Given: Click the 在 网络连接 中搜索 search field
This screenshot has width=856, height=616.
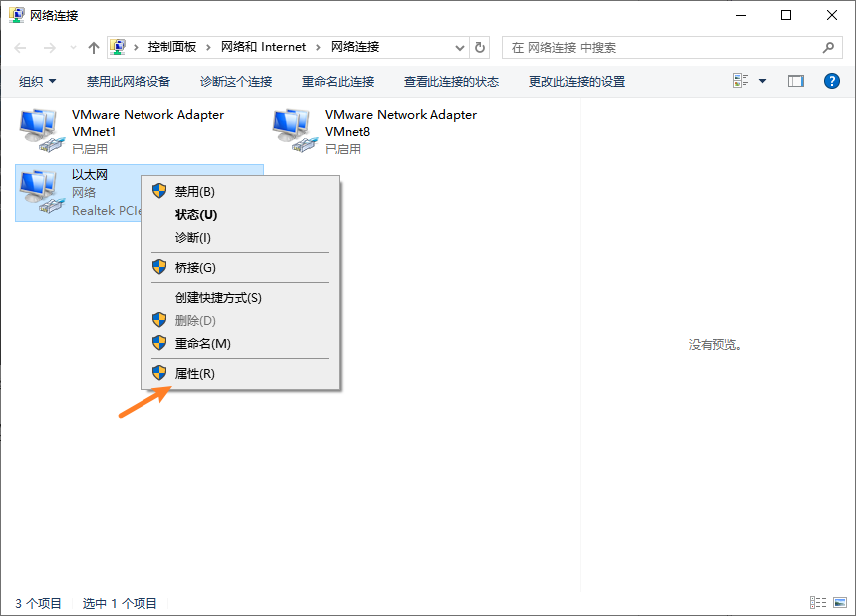Looking at the screenshot, I should click(663, 47).
